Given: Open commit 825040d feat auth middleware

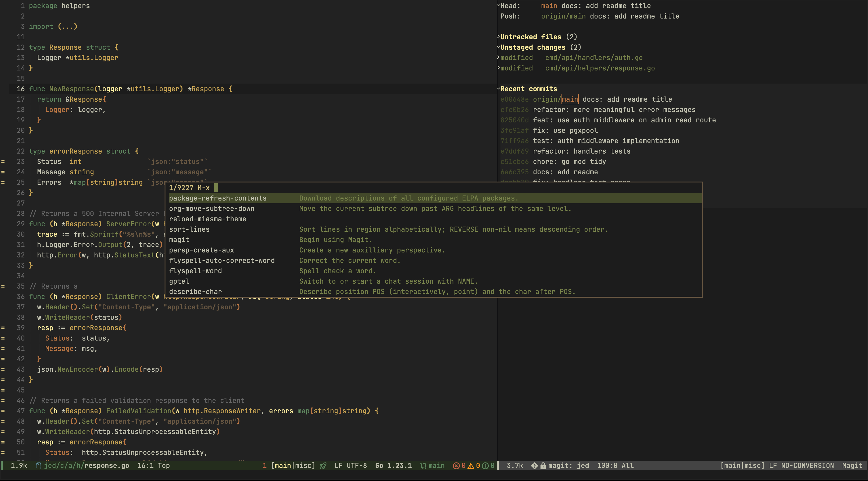Looking at the screenshot, I should [608, 120].
